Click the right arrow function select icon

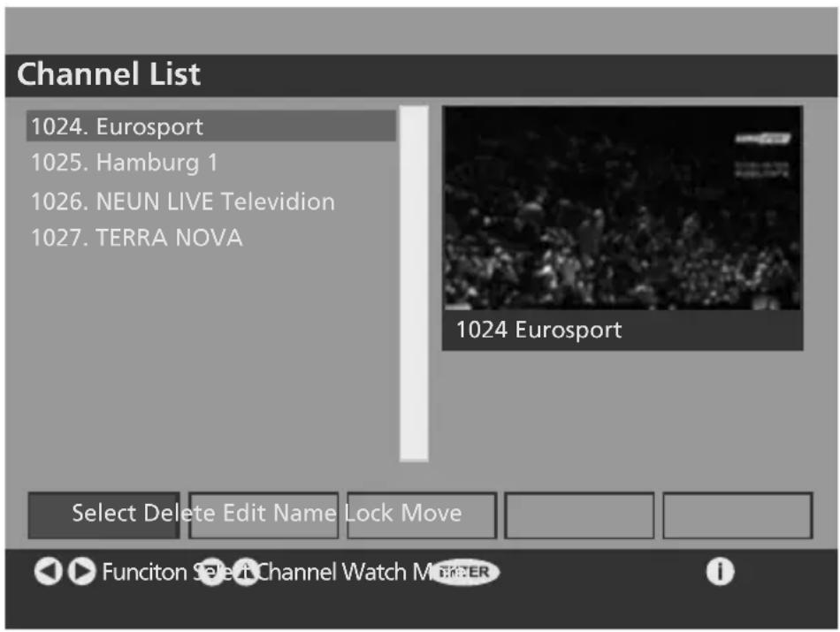click(81, 573)
